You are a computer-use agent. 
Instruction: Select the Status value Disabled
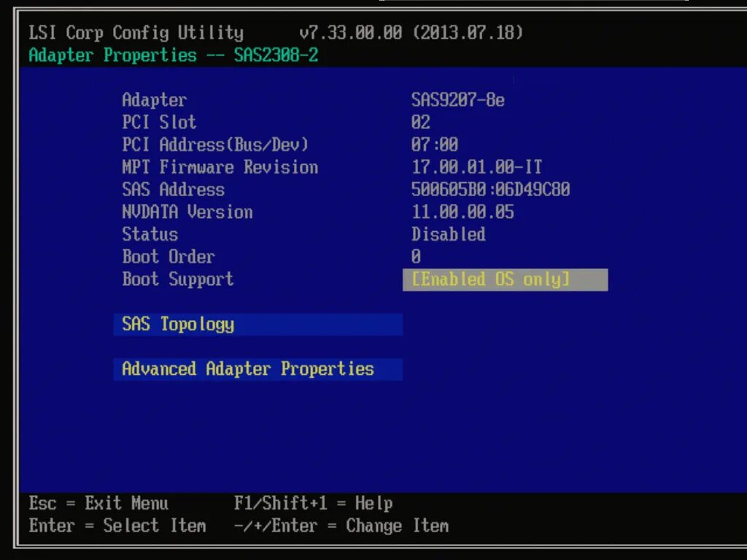coord(449,234)
